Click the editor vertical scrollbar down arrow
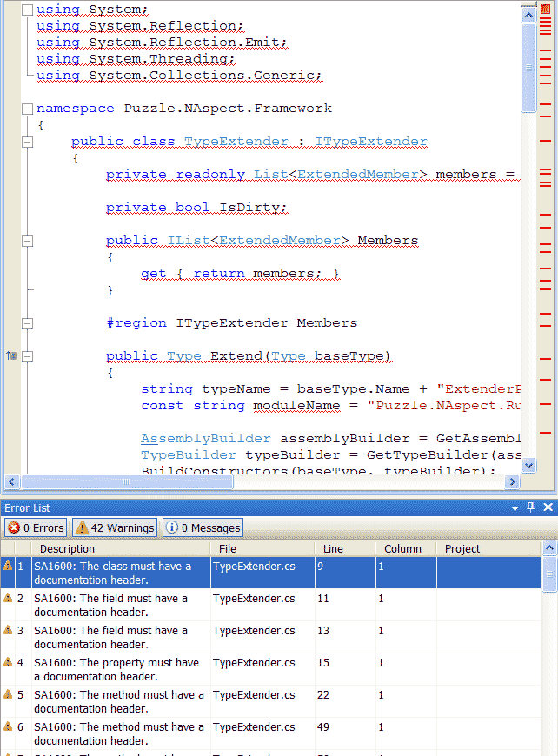This screenshot has width=558, height=756. pyautogui.click(x=529, y=466)
